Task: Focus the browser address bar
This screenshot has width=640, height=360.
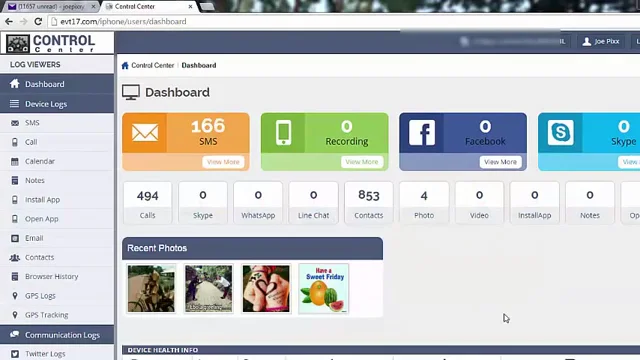Action: 343,22
